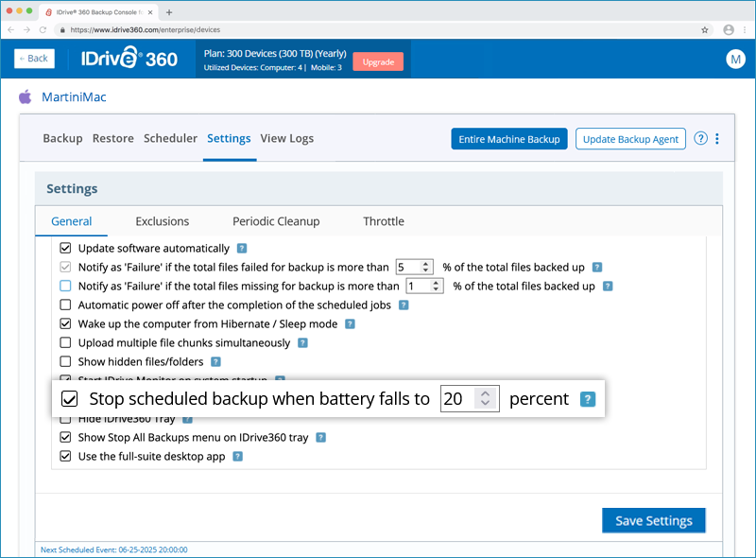Screen dimensions: 756x558
Task: Click the browser profile icon
Action: click(729, 30)
